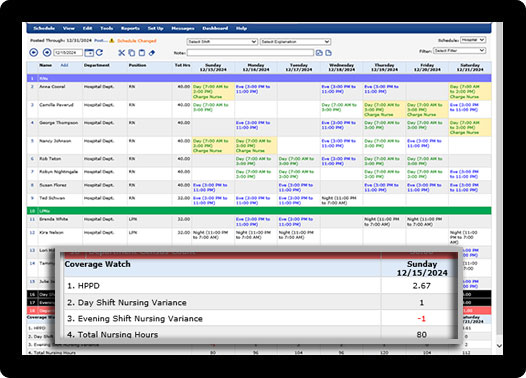Click the Saturday 12/21/2024 column header
This screenshot has width=526, height=378.
pos(470,67)
